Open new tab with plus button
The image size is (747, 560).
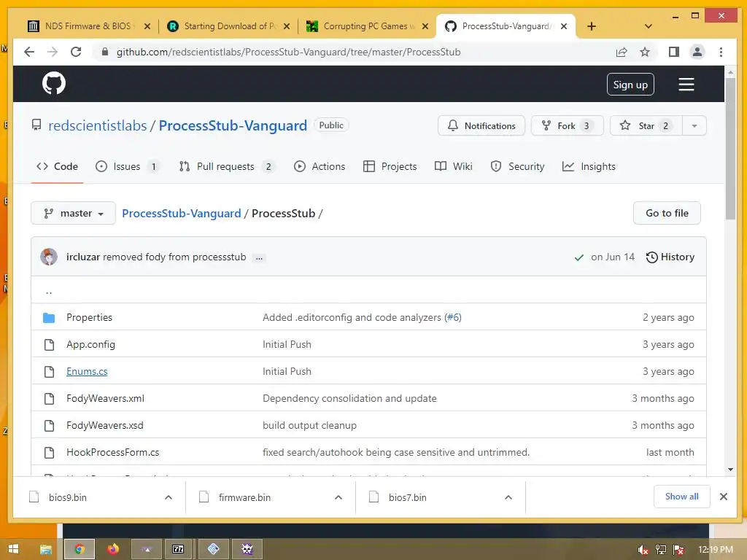point(591,27)
